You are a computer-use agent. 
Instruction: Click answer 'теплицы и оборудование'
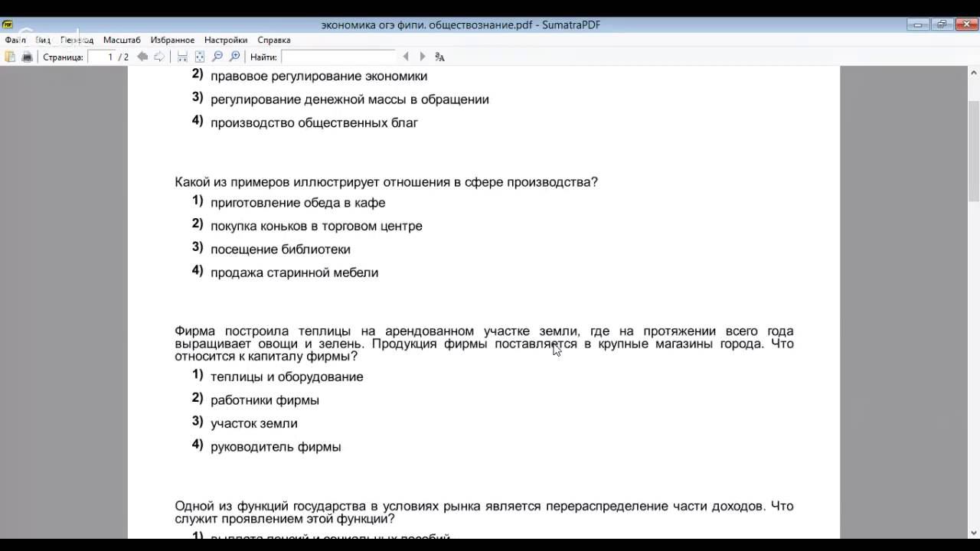click(x=286, y=377)
